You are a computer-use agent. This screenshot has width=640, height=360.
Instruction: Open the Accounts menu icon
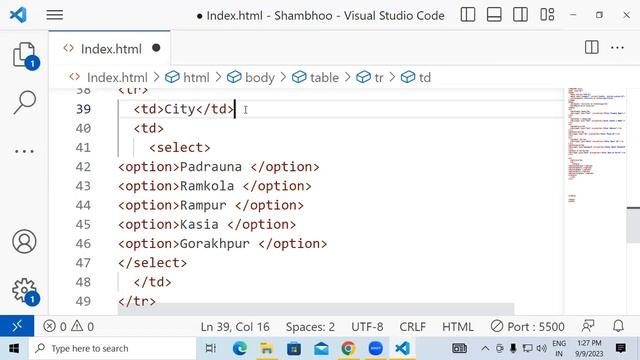tap(24, 241)
